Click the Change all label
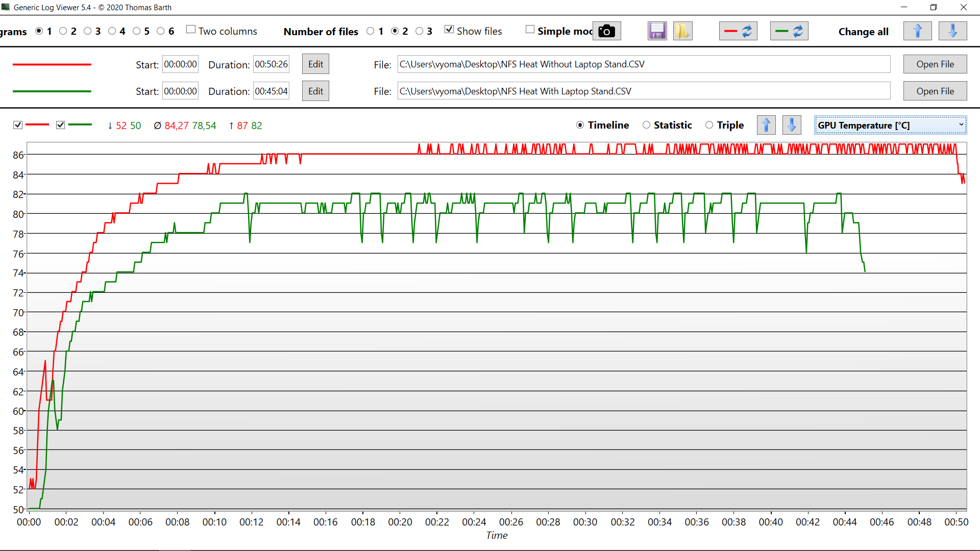This screenshot has height=551, width=980. 864,32
